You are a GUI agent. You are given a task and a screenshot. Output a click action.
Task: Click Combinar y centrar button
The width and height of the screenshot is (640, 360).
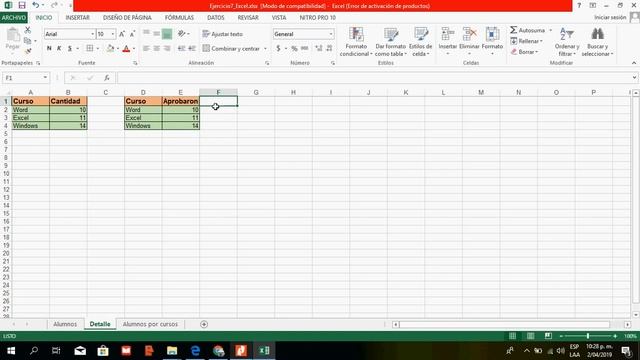tap(231, 49)
